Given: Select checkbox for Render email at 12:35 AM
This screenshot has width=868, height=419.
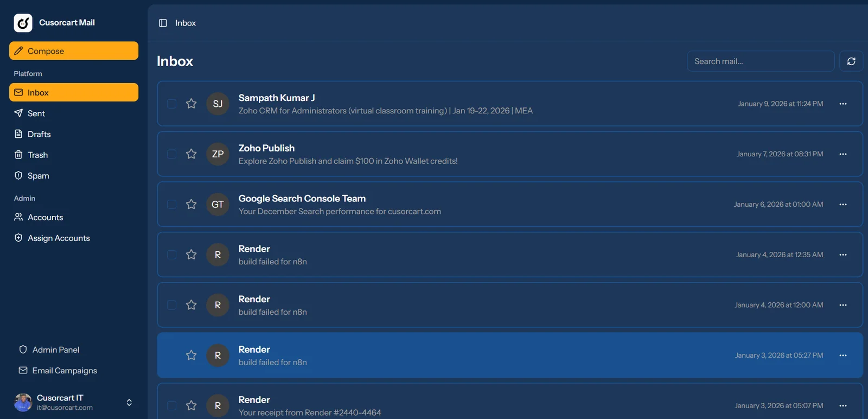Looking at the screenshot, I should pyautogui.click(x=171, y=255).
